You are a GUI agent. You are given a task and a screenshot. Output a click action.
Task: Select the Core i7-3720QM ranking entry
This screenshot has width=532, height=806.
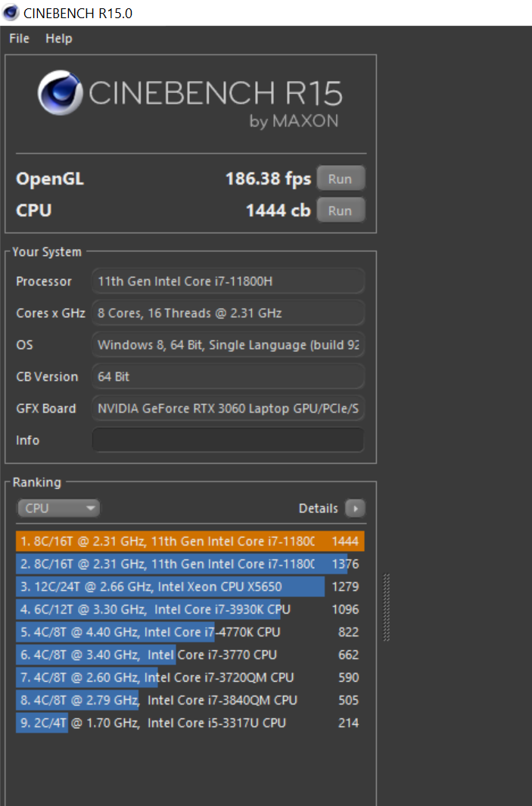[190, 677]
